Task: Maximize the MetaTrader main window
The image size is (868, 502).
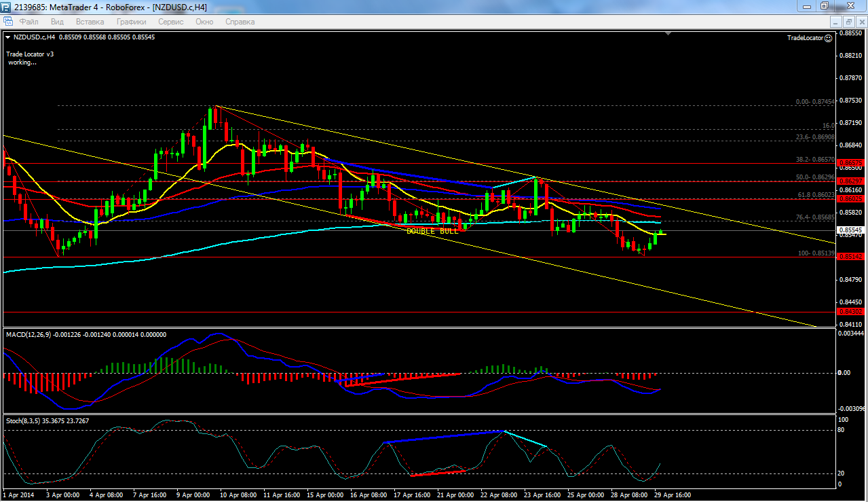Action: pyautogui.click(x=824, y=6)
